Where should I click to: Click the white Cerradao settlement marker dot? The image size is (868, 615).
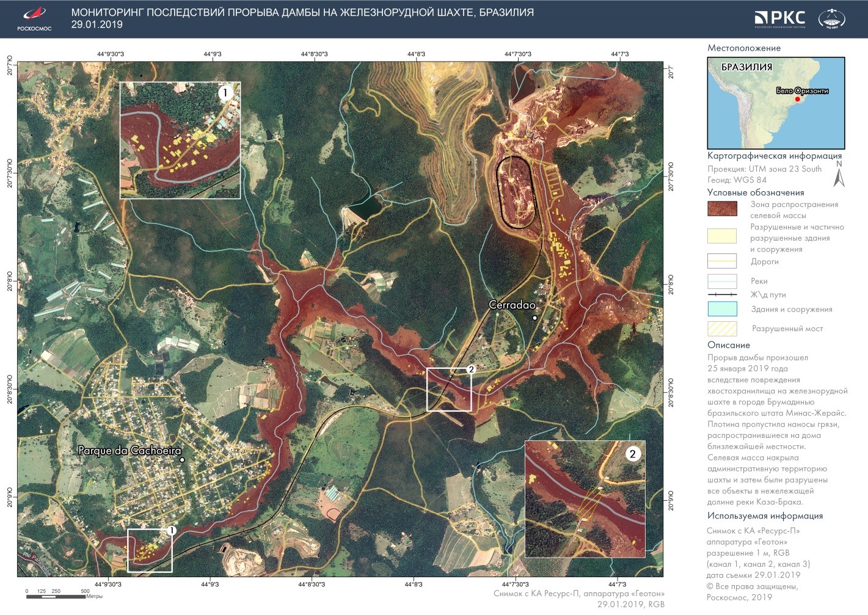(x=534, y=318)
